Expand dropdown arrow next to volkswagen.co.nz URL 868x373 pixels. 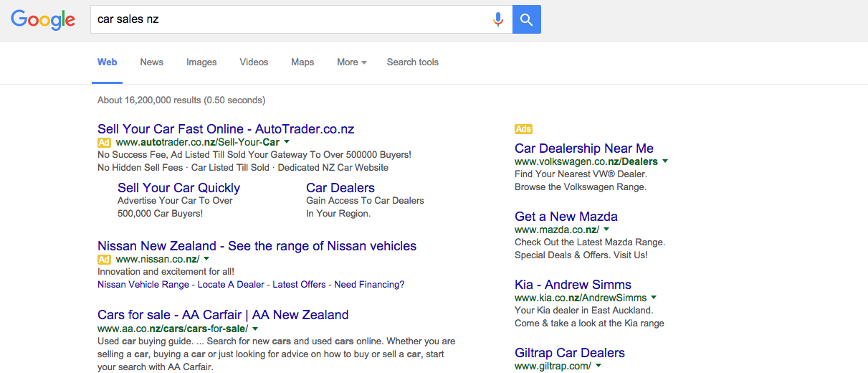point(665,161)
